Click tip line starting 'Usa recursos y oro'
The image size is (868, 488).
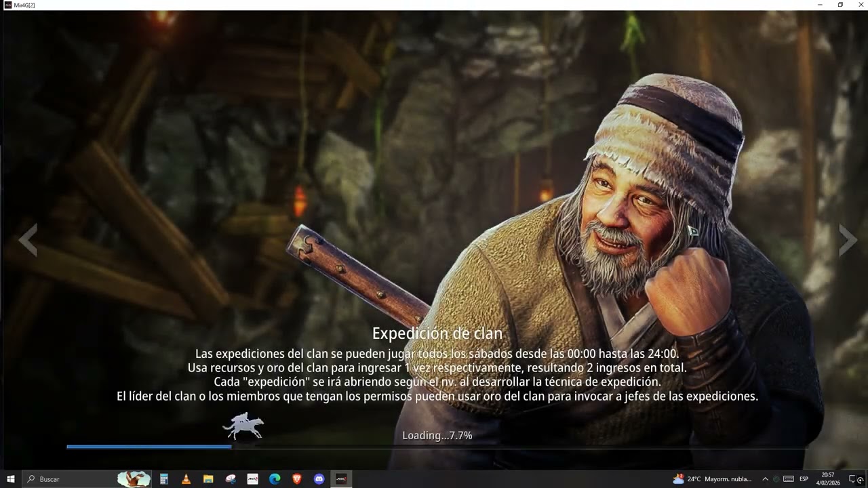tap(437, 368)
